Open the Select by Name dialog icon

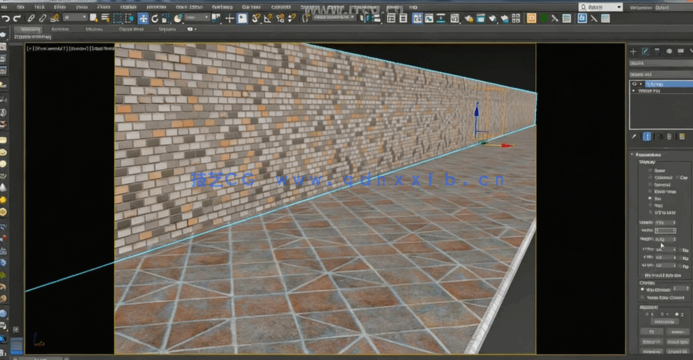[x=105, y=18]
